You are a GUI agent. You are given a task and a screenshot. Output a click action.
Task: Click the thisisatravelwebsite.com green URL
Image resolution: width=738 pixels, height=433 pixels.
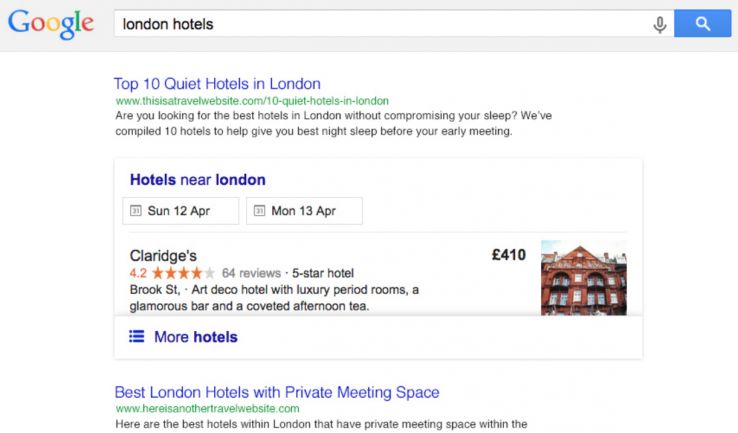coord(252,101)
